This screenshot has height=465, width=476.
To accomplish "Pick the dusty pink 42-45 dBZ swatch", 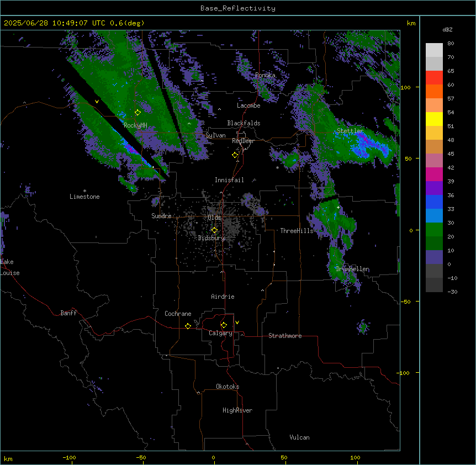I will 434,161.
